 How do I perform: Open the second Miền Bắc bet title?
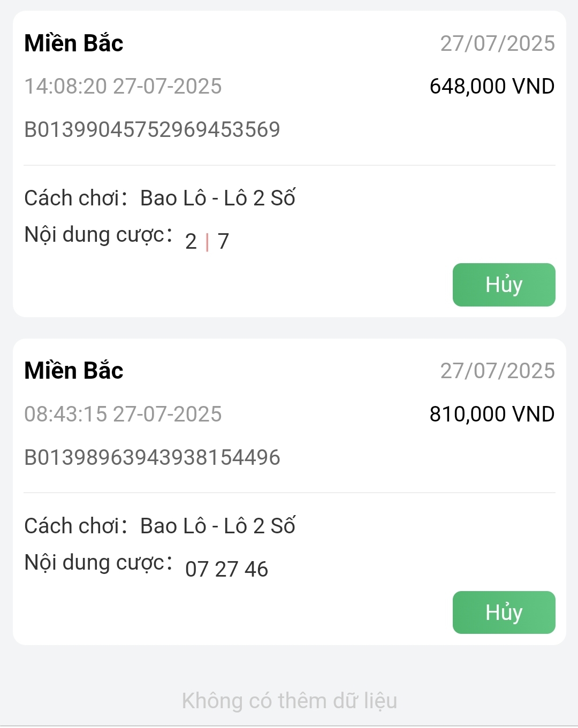click(74, 371)
